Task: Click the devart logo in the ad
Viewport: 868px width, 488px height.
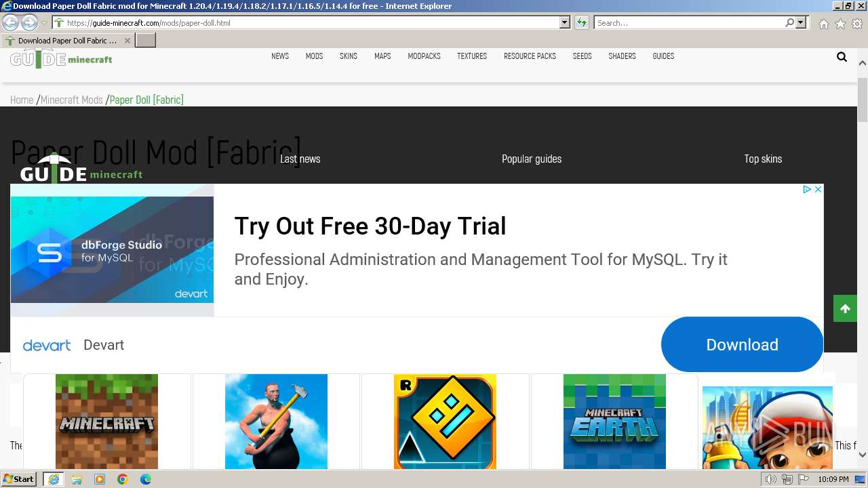Action: 47,345
